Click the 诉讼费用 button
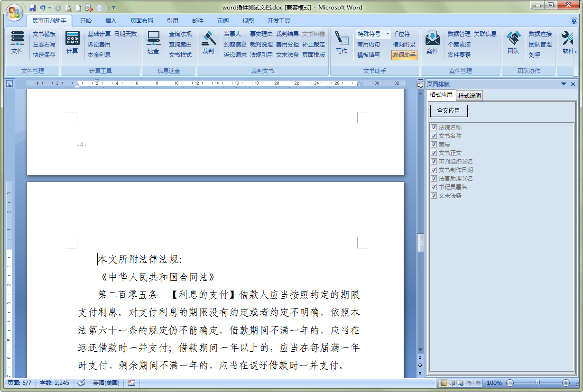Viewport: 583px width, 392px height. tap(99, 45)
